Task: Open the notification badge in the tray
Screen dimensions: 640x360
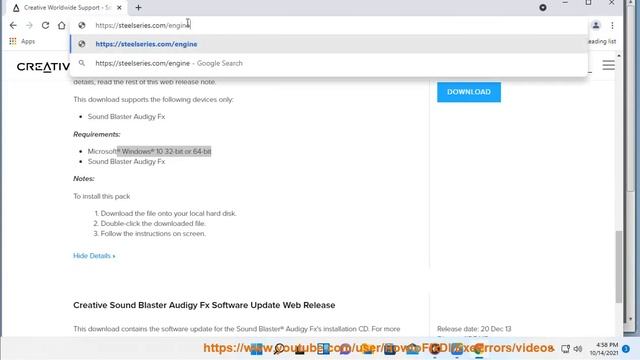Action: click(x=626, y=349)
